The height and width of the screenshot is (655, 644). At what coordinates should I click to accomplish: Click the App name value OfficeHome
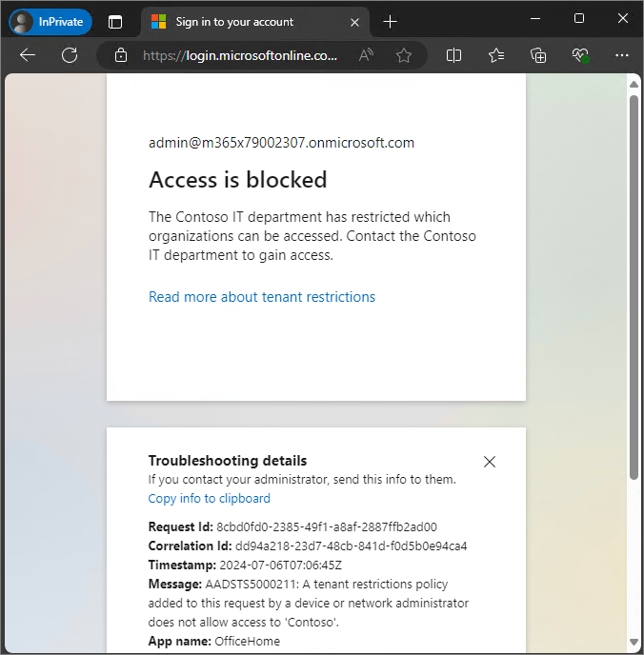click(247, 642)
